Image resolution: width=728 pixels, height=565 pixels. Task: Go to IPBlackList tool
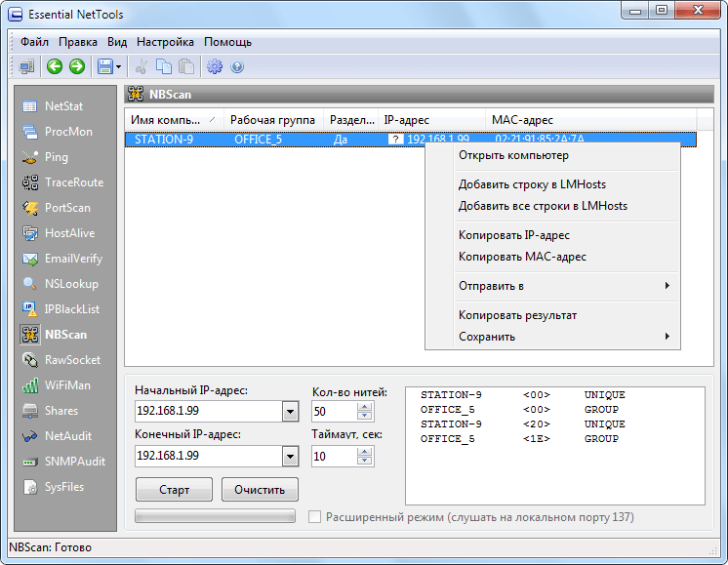click(x=61, y=309)
